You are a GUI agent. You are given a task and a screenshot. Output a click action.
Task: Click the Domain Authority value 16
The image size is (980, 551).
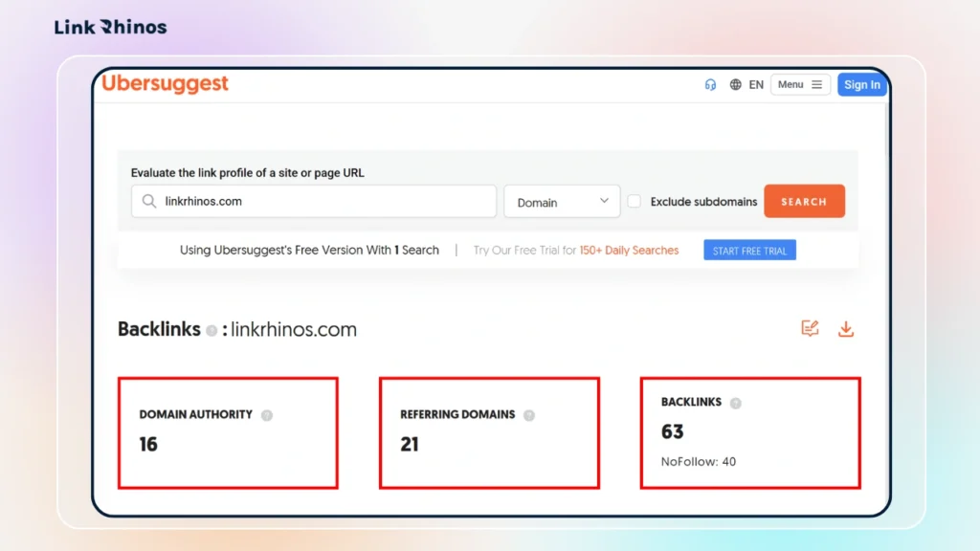(x=148, y=444)
